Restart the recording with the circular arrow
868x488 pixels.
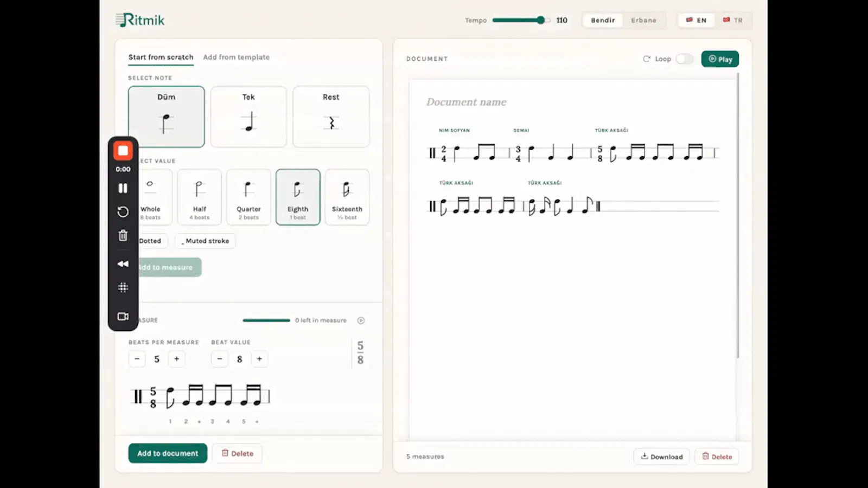coord(123,211)
